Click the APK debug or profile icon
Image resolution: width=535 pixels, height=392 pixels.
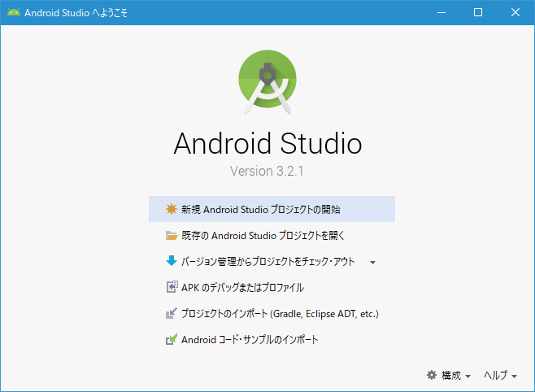(172, 287)
